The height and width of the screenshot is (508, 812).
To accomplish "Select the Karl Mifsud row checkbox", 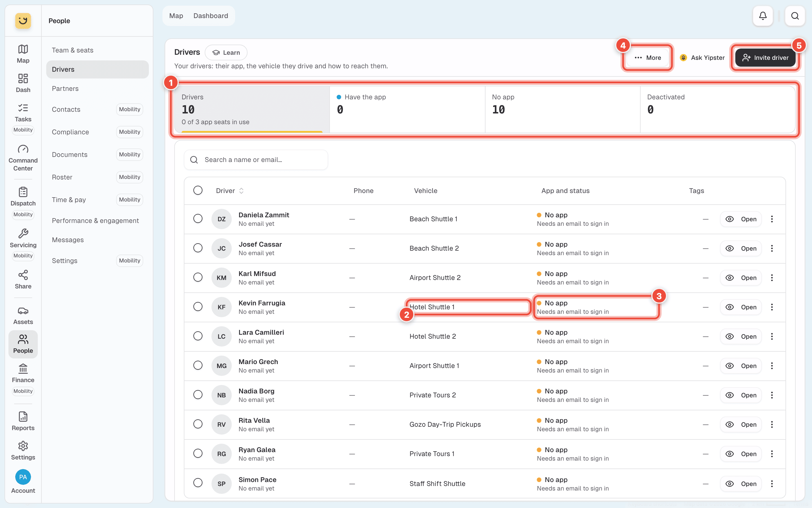I will 198,277.
